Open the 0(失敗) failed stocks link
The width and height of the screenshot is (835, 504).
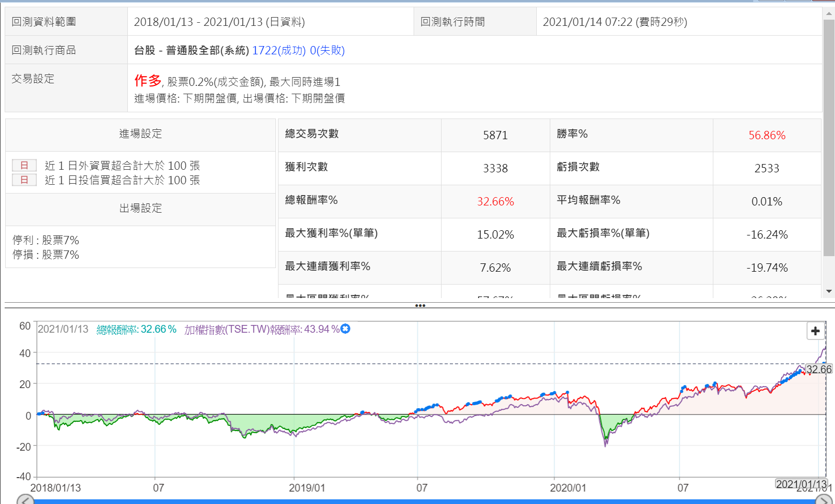(327, 50)
